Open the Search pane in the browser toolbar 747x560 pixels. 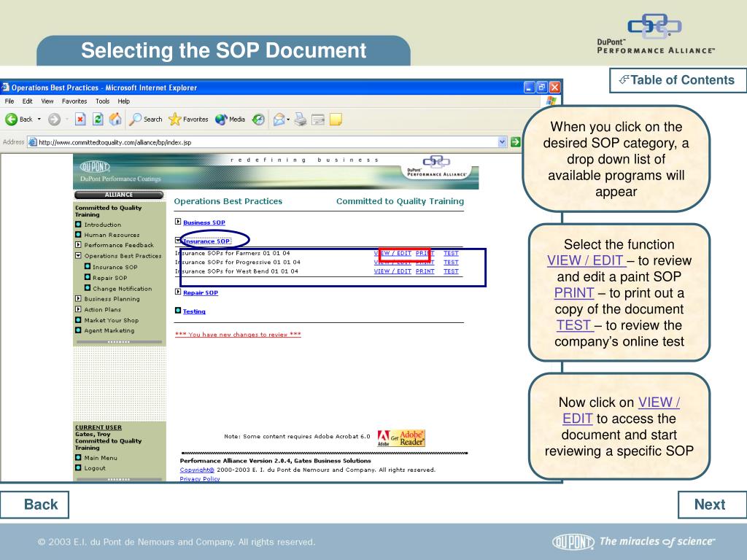146,120
